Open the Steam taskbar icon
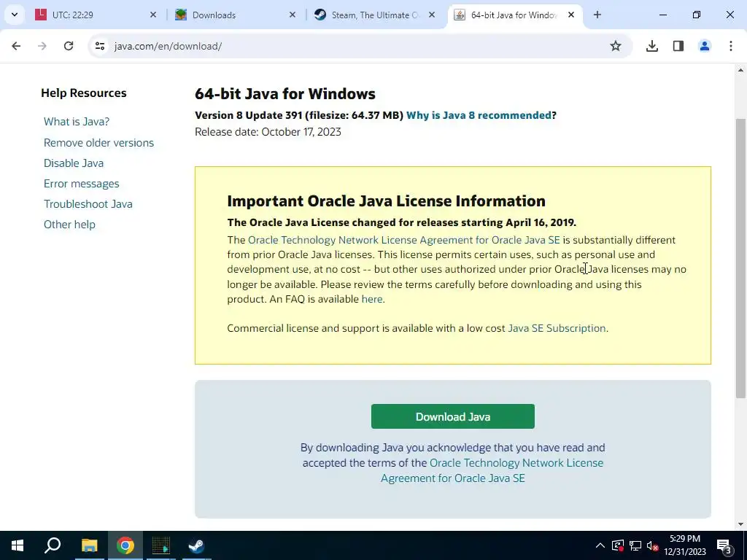The image size is (747, 560). [196, 545]
